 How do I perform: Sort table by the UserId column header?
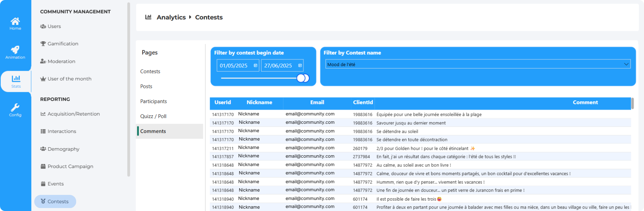pyautogui.click(x=223, y=103)
